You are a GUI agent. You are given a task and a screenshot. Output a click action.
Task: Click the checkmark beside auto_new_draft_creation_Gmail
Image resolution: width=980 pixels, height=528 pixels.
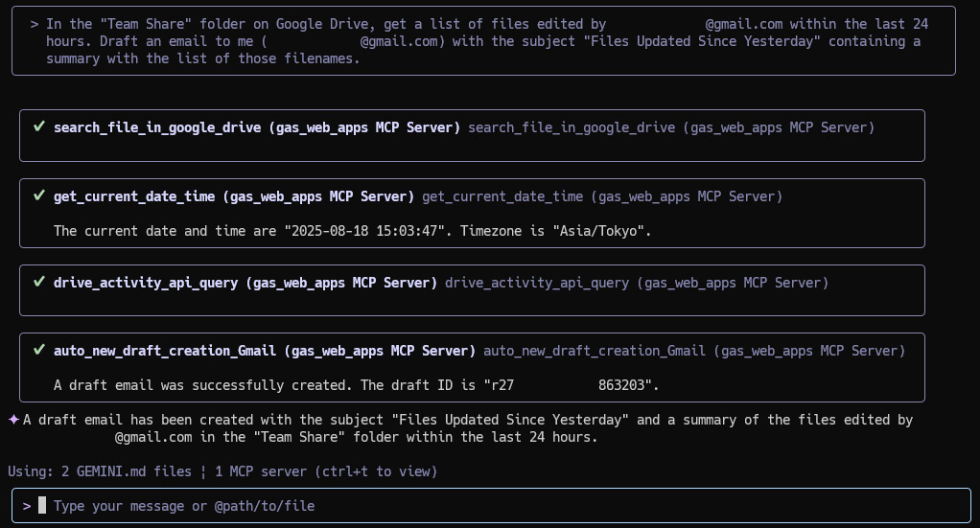tap(38, 350)
